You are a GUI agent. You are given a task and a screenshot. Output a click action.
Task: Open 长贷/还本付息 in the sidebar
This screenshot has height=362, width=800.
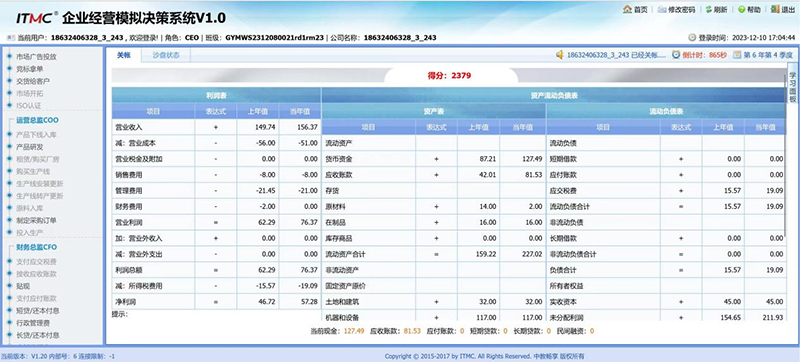click(x=37, y=335)
